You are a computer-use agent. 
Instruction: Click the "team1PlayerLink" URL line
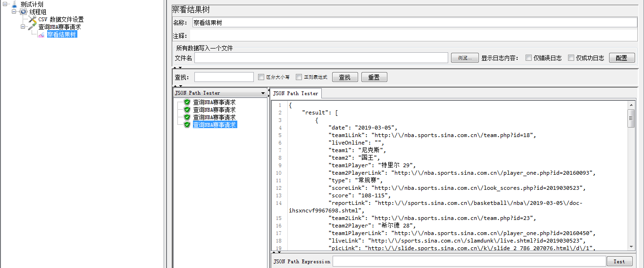[x=462, y=233]
